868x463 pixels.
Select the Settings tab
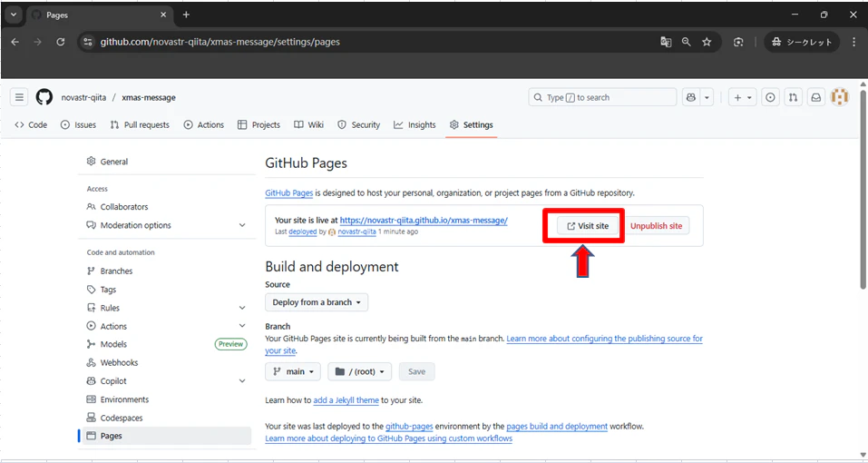[471, 125]
